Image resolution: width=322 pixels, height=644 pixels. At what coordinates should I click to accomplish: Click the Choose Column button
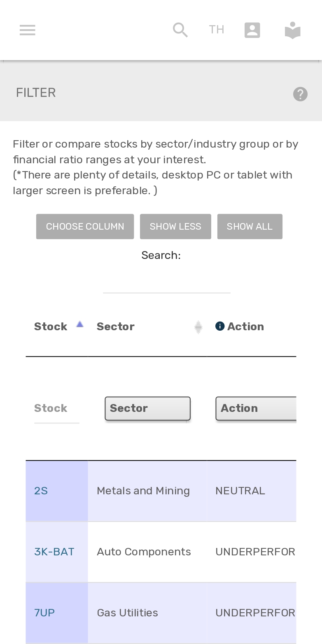(85, 226)
